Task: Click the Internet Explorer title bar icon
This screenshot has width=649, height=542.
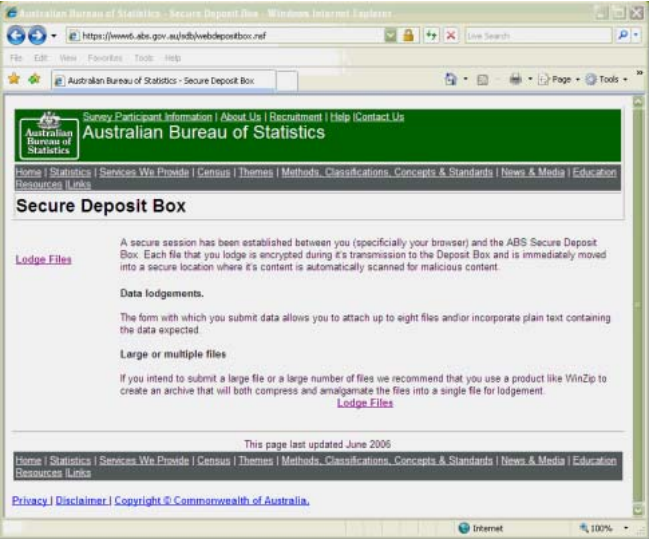Action: click(12, 13)
